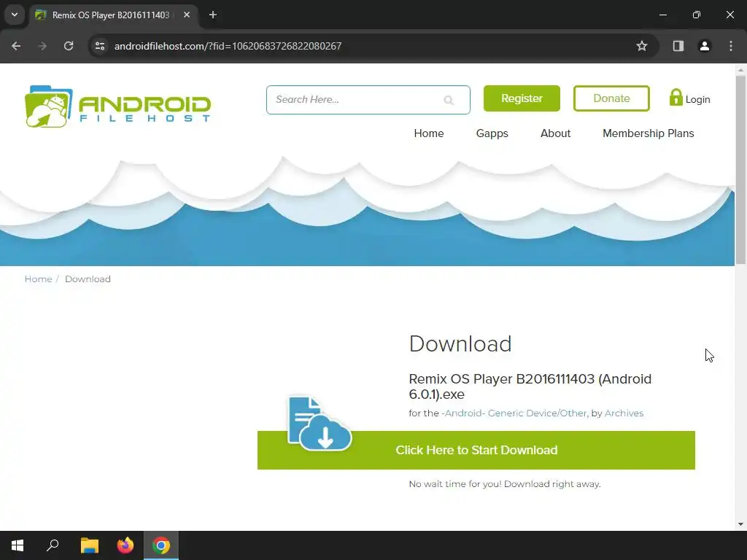Click the scrollbar up arrow
Screen dimensions: 747x560
coord(740,69)
